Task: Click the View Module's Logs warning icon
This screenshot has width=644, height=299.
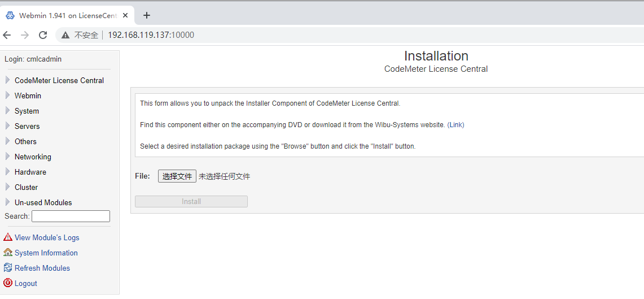Action: coord(8,237)
